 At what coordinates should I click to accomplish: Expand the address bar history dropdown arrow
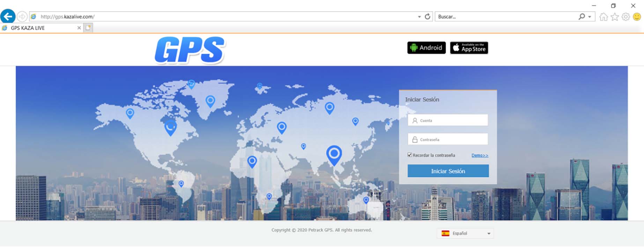419,17
